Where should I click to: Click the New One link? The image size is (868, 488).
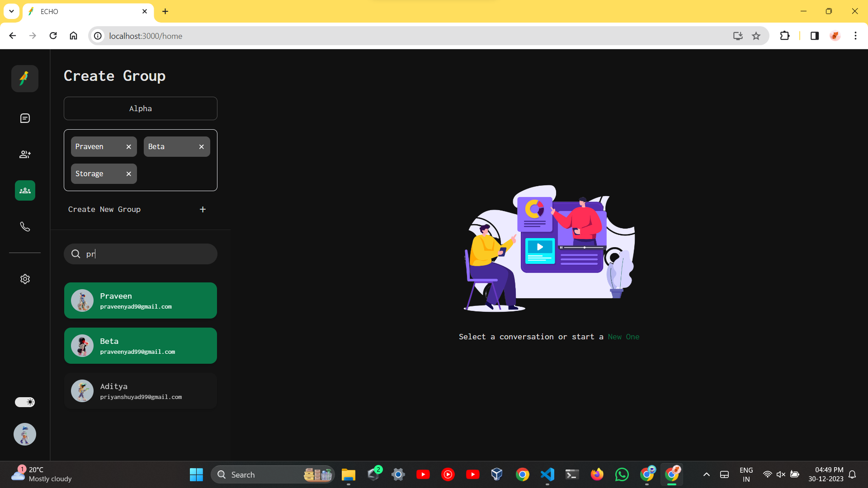coord(623,337)
